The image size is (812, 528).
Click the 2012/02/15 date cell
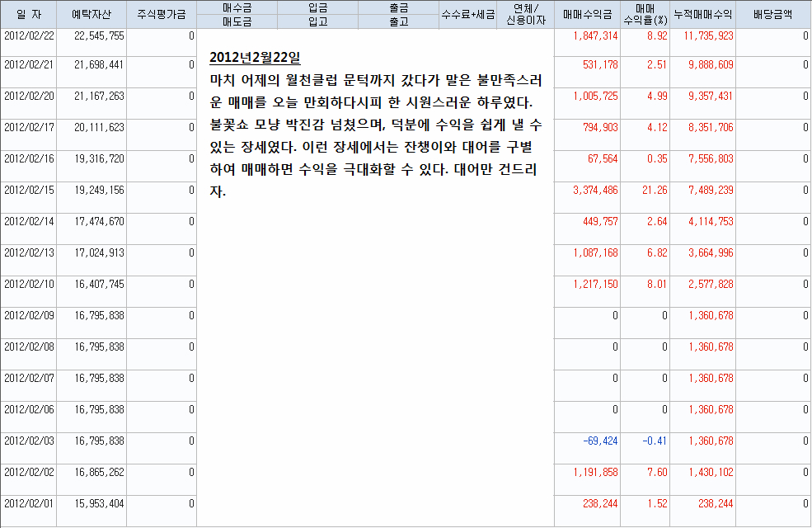28,190
